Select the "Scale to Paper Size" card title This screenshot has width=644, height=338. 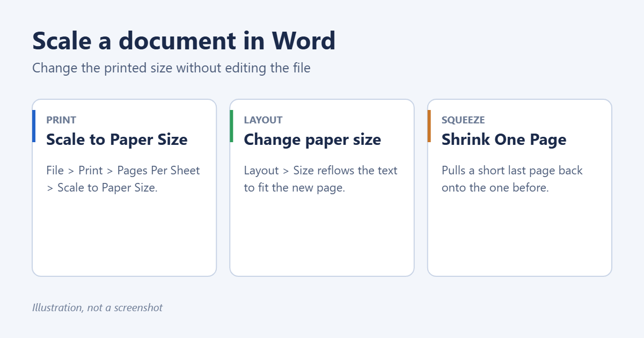(x=117, y=139)
